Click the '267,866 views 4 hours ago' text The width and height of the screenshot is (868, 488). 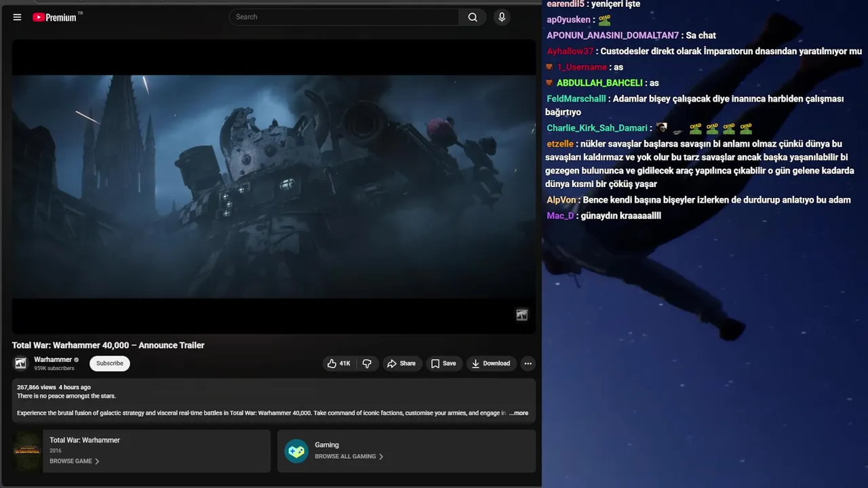pyautogui.click(x=54, y=387)
